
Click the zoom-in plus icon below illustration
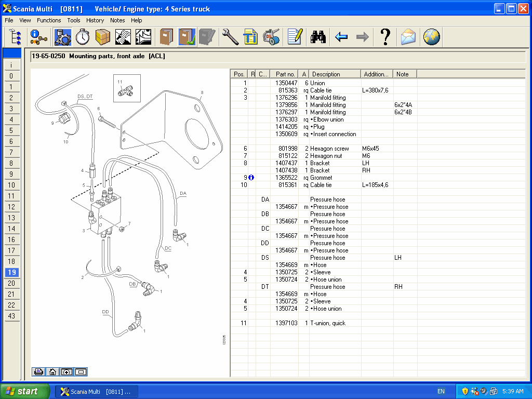(x=66, y=372)
